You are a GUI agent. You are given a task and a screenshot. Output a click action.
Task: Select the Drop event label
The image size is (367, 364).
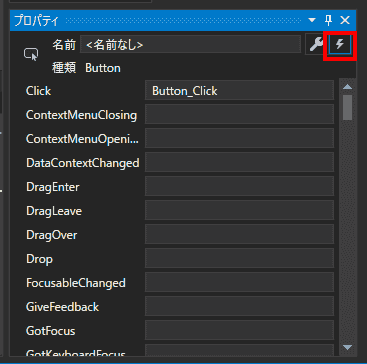(x=39, y=259)
